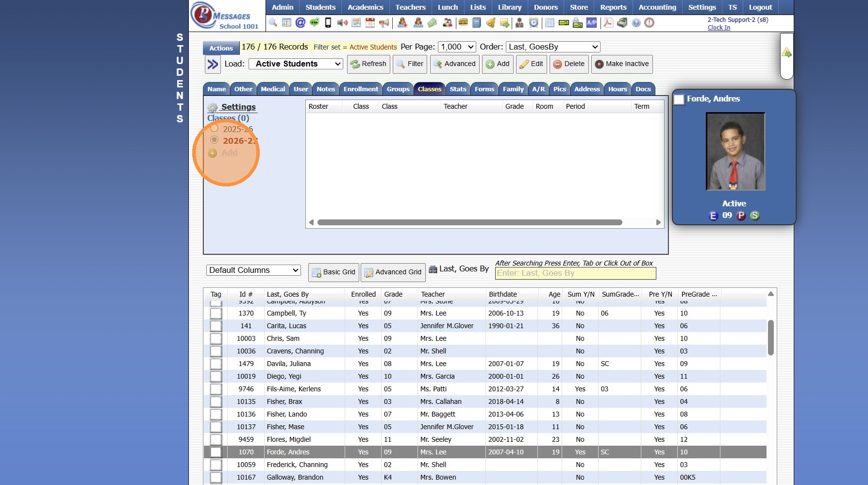Screen dimensions: 868x485
Task: Open the PDF icon in toolbar
Action: tap(608, 23)
